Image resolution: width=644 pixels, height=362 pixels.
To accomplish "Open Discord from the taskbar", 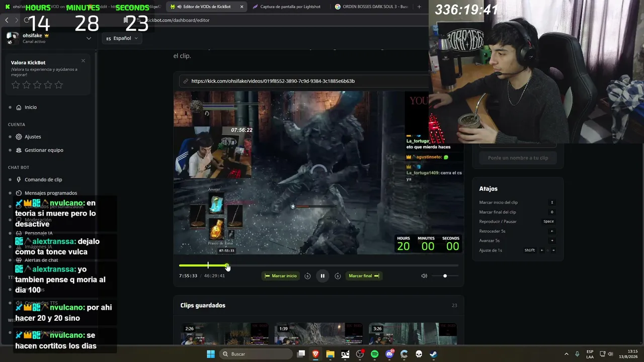I will click(389, 354).
